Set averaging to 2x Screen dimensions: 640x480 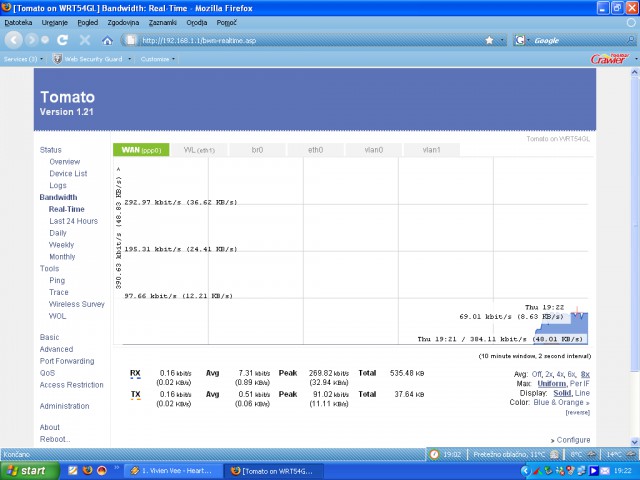(549, 374)
